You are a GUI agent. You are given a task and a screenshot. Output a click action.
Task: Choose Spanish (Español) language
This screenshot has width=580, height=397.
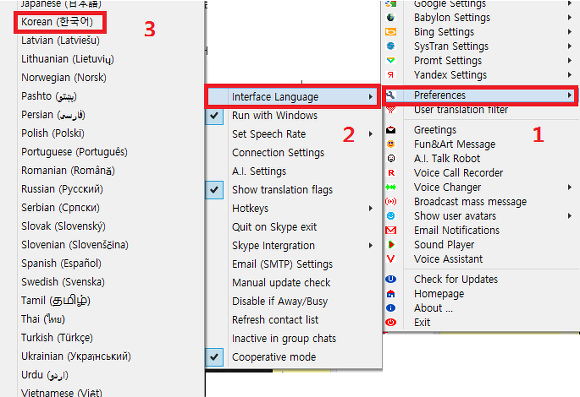pyautogui.click(x=61, y=263)
